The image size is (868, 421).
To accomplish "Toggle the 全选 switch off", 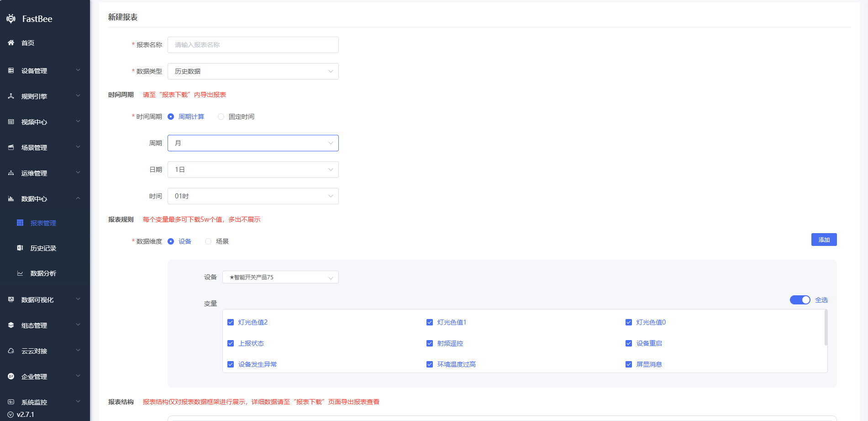I will pos(800,300).
